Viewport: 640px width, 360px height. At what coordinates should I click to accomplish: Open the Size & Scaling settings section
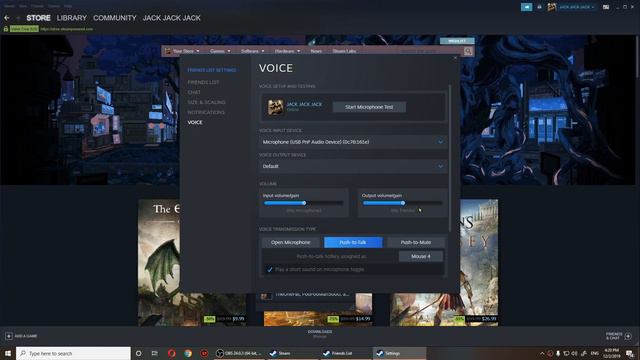click(x=207, y=102)
